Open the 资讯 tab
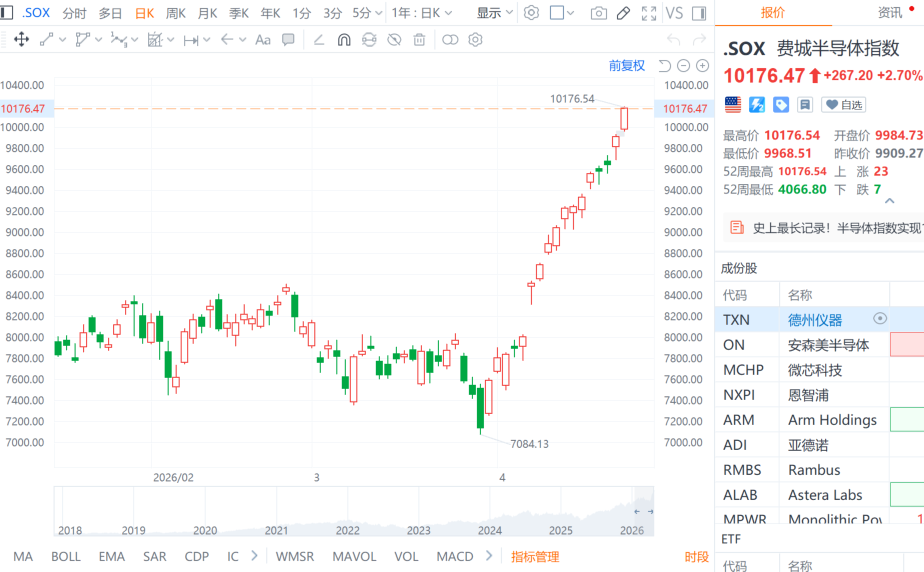The height and width of the screenshot is (572, 924). coord(889,13)
